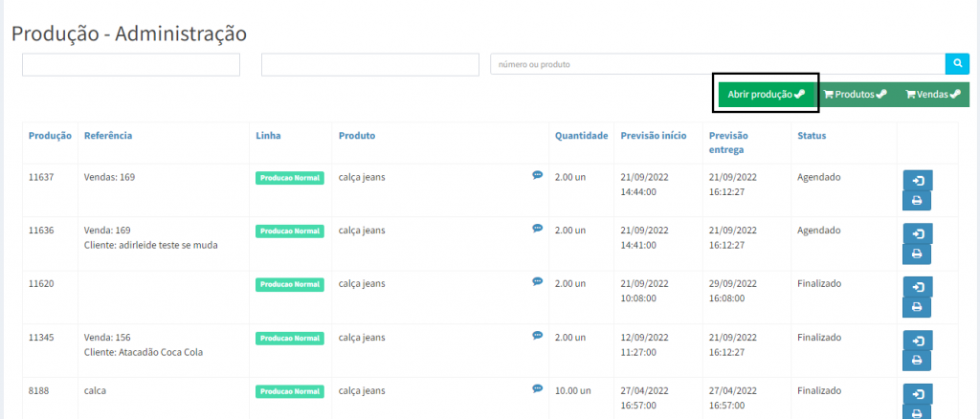Open production 11636 using its enter icon
Viewport: 980px width, 419px height.
click(917, 234)
